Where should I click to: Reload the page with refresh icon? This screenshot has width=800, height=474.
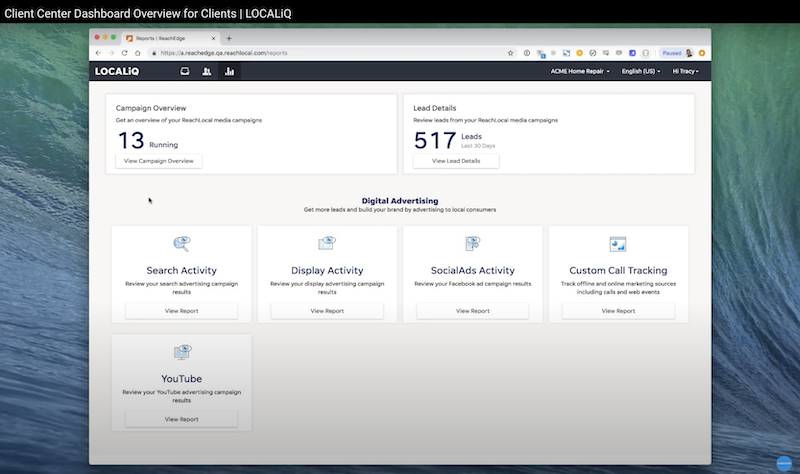click(x=124, y=53)
